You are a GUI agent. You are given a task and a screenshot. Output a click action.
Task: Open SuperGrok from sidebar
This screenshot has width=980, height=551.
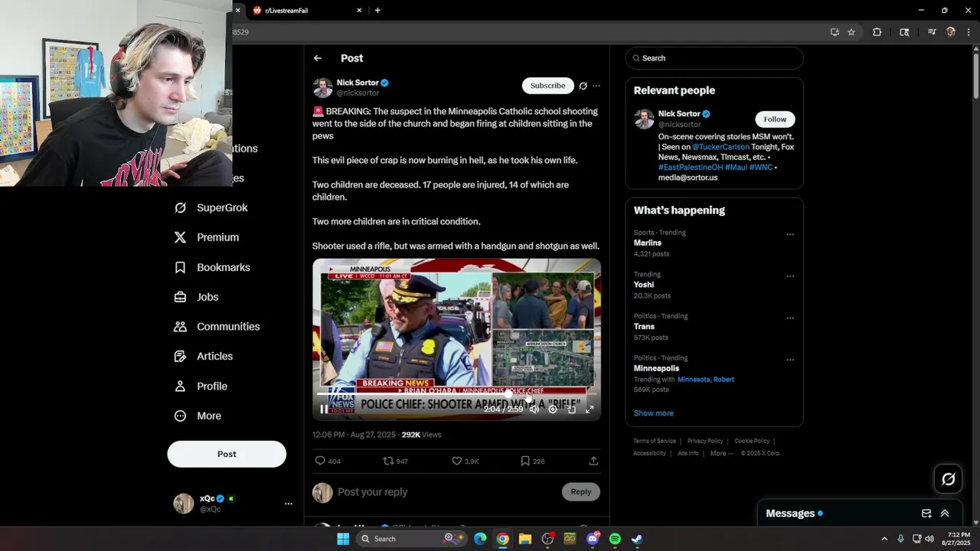click(211, 207)
